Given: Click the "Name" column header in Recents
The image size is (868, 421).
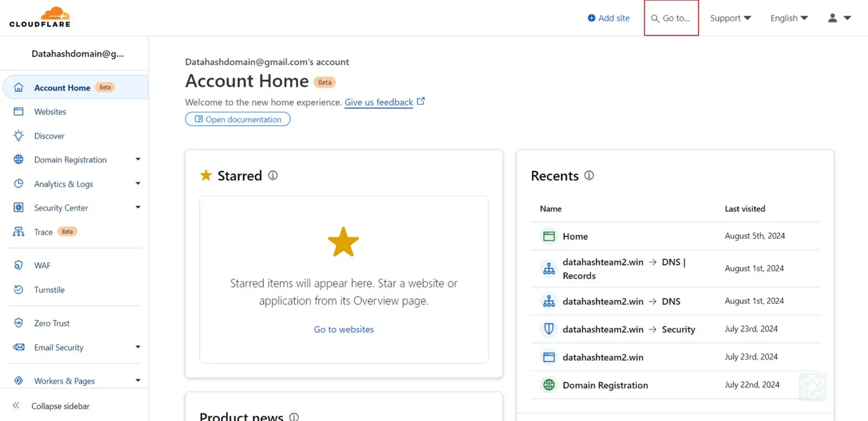Looking at the screenshot, I should (x=551, y=208).
